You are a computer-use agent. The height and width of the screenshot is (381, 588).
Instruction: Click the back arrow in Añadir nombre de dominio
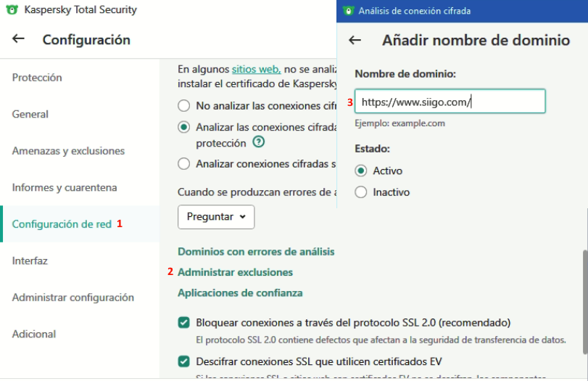pos(355,40)
